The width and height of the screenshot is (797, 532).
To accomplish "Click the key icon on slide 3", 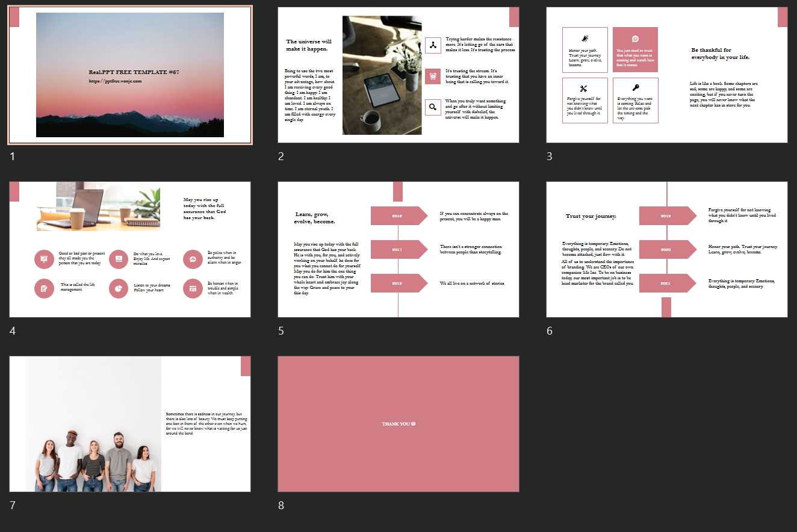I will click(635, 88).
